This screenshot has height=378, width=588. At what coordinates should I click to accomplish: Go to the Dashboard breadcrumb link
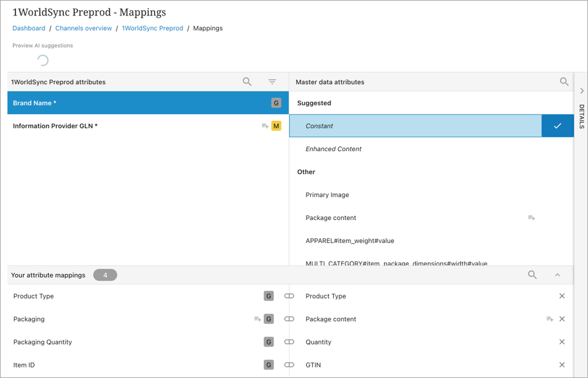click(29, 29)
